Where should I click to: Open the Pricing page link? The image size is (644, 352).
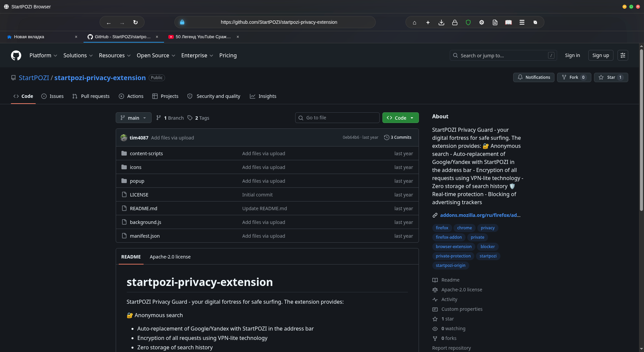click(x=228, y=55)
